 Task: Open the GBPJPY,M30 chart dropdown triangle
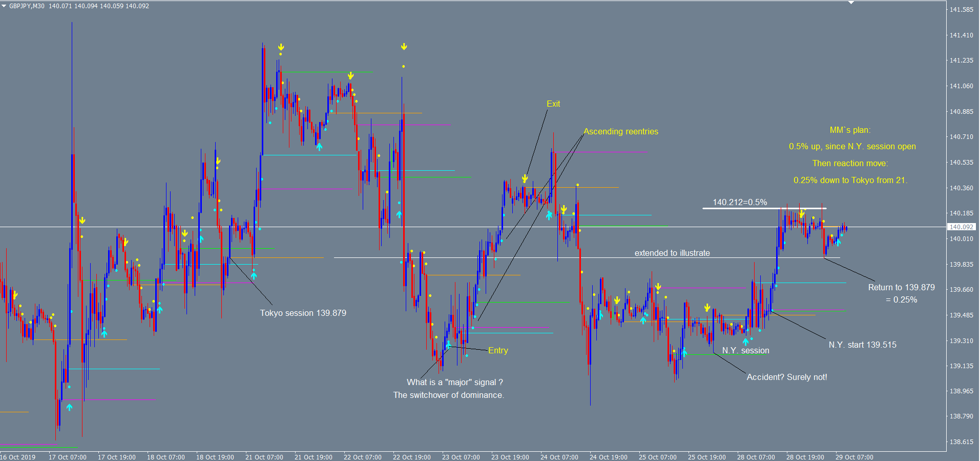[x=4, y=6]
